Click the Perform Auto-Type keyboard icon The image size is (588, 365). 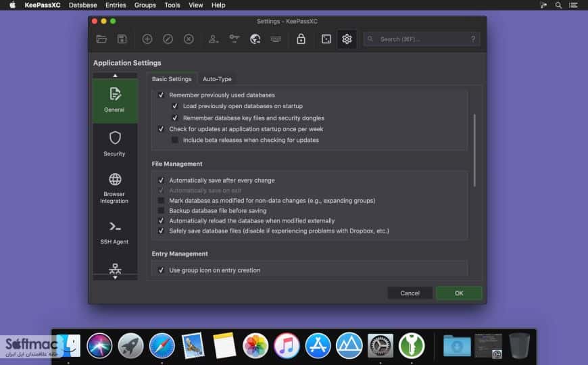276,39
